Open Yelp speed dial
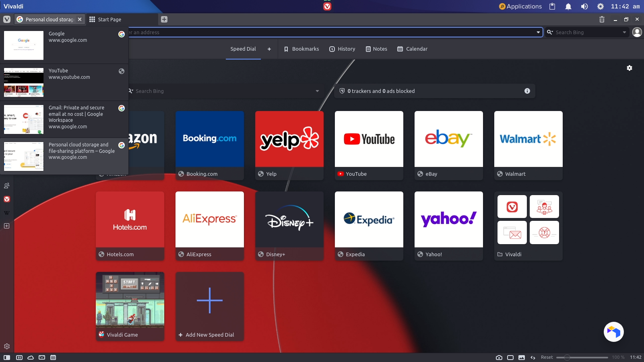 (x=289, y=146)
